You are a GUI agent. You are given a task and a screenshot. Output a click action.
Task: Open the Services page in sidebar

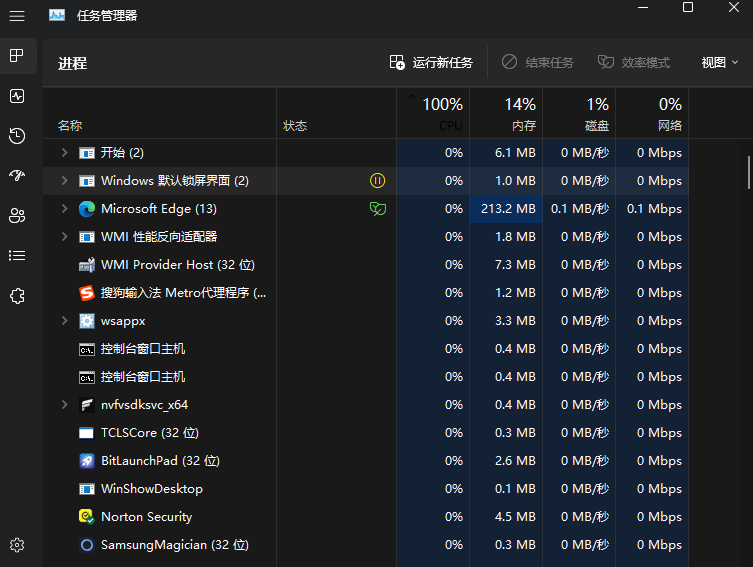[17, 296]
